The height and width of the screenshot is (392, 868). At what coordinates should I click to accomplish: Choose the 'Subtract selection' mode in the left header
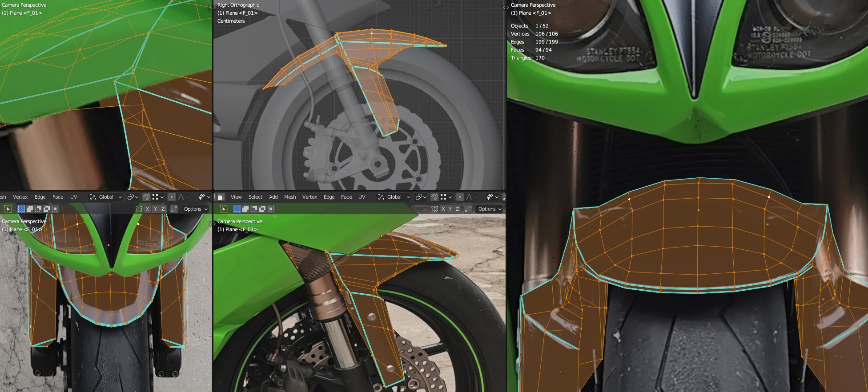pos(38,208)
